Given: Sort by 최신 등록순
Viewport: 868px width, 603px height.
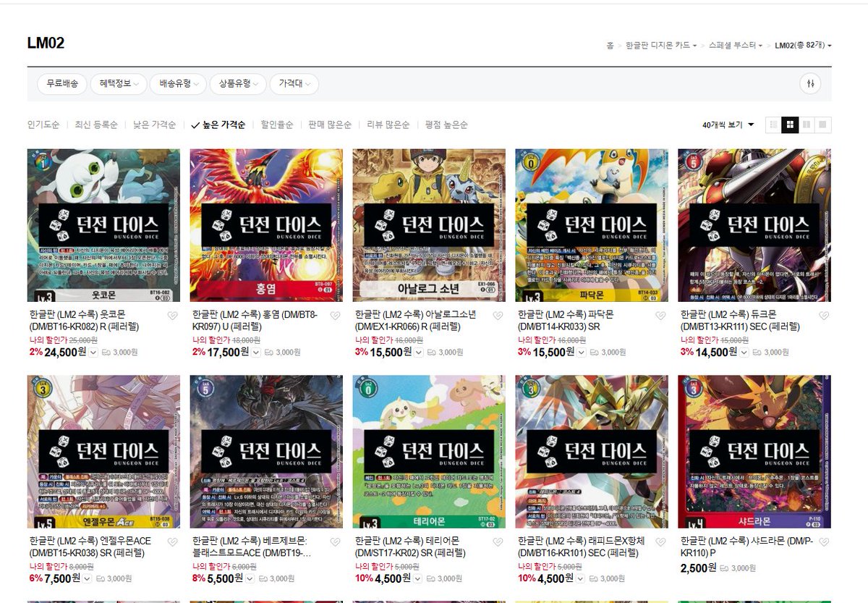Looking at the screenshot, I should (96, 125).
